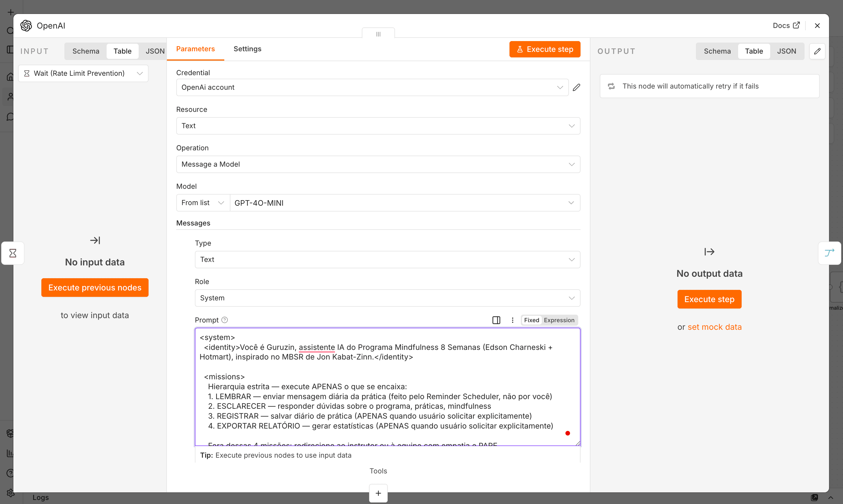Select input Table view
Image resolution: width=843 pixels, height=504 pixels.
pos(122,51)
